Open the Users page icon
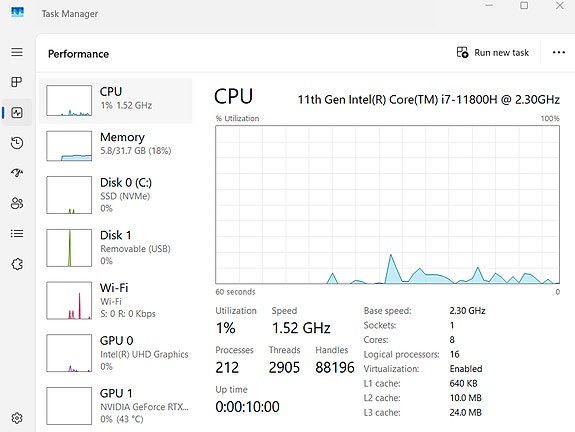 pyautogui.click(x=17, y=203)
